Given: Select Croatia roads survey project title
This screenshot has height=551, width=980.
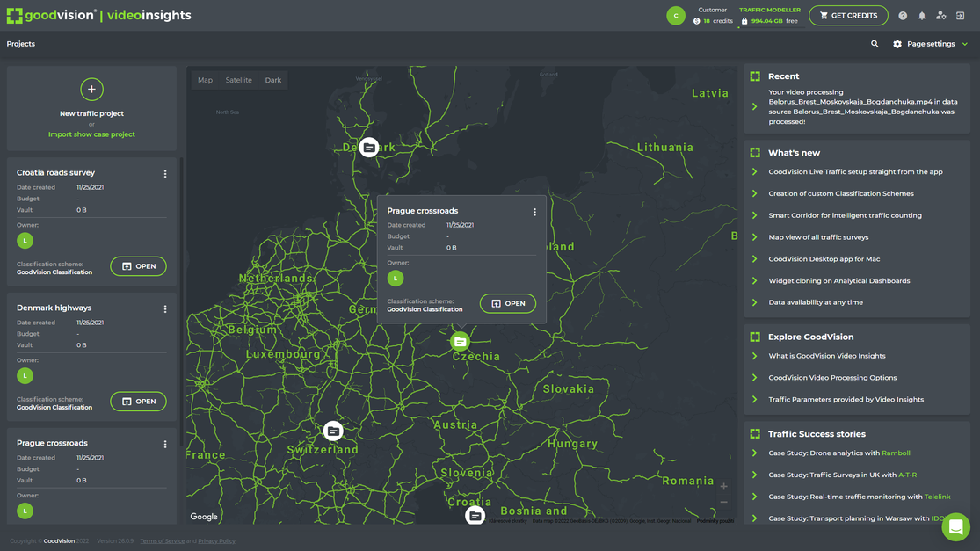Looking at the screenshot, I should (x=55, y=172).
